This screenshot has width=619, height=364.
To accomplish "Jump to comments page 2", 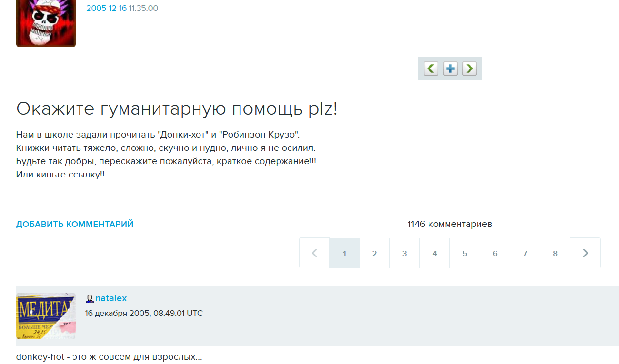I will pyautogui.click(x=374, y=253).
